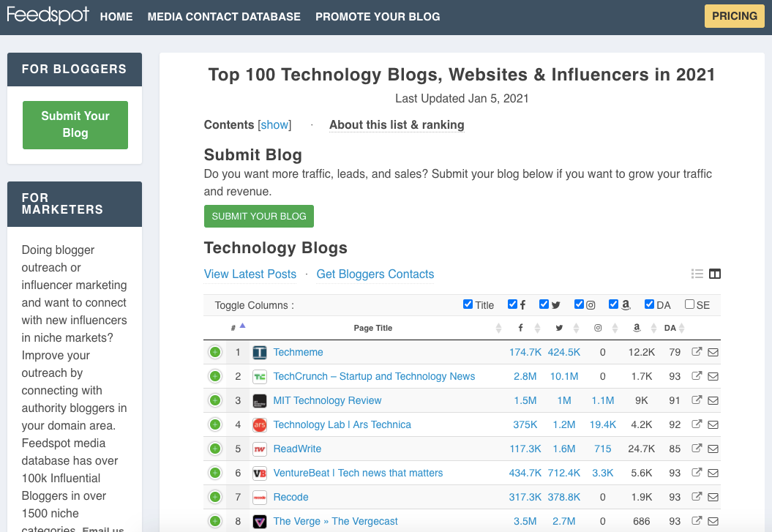Click TechCrunch's 10.1M Twitter count

coord(563,376)
